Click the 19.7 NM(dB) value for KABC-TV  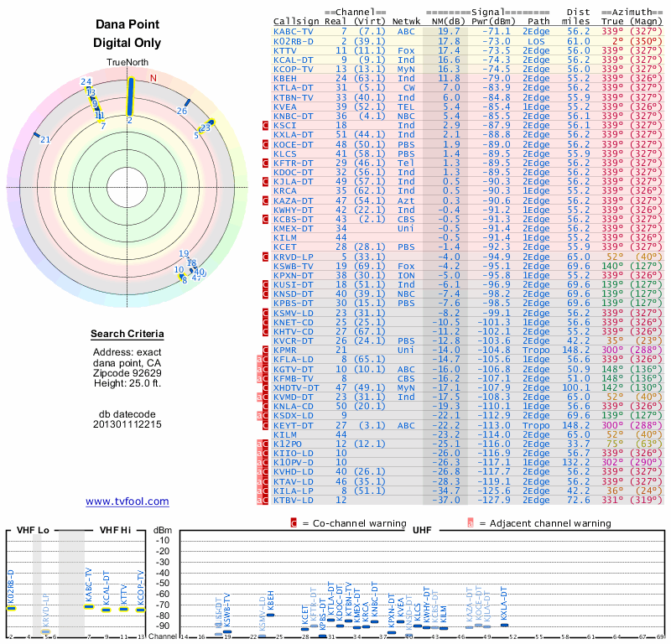449,31
